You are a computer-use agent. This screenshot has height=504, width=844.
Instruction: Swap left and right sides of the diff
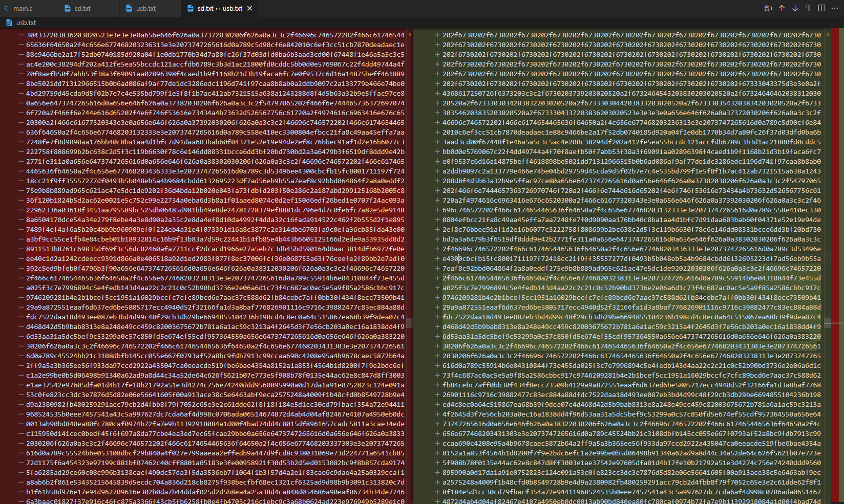[768, 8]
